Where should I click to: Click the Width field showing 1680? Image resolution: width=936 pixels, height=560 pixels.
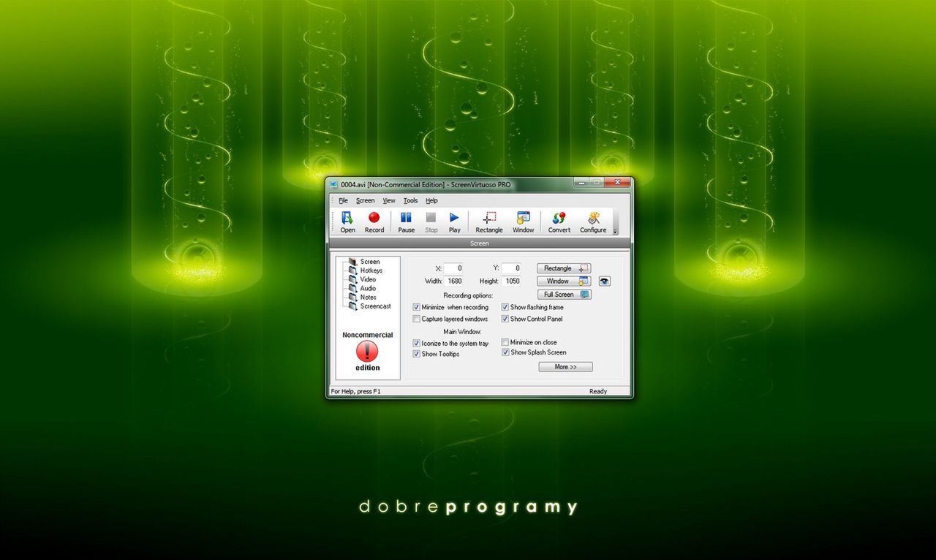(453, 281)
